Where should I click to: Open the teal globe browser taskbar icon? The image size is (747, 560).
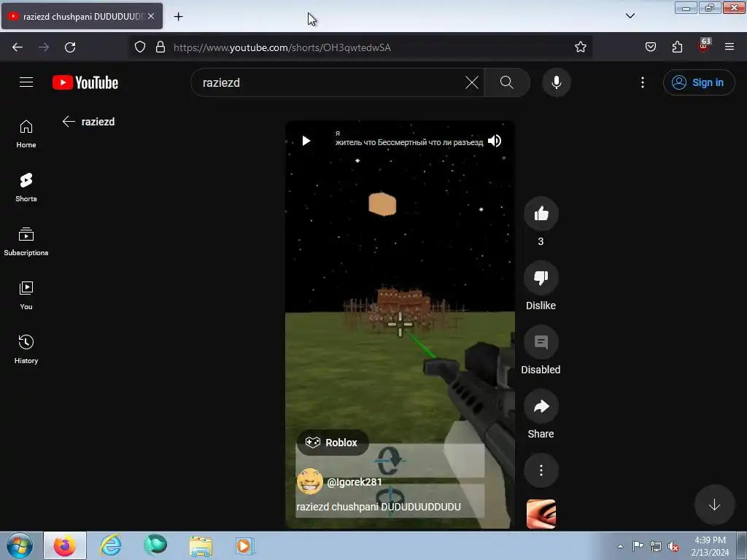point(155,545)
